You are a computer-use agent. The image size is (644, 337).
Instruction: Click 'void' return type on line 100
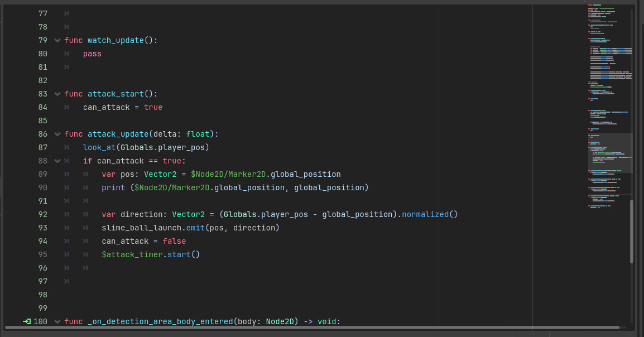pos(327,321)
